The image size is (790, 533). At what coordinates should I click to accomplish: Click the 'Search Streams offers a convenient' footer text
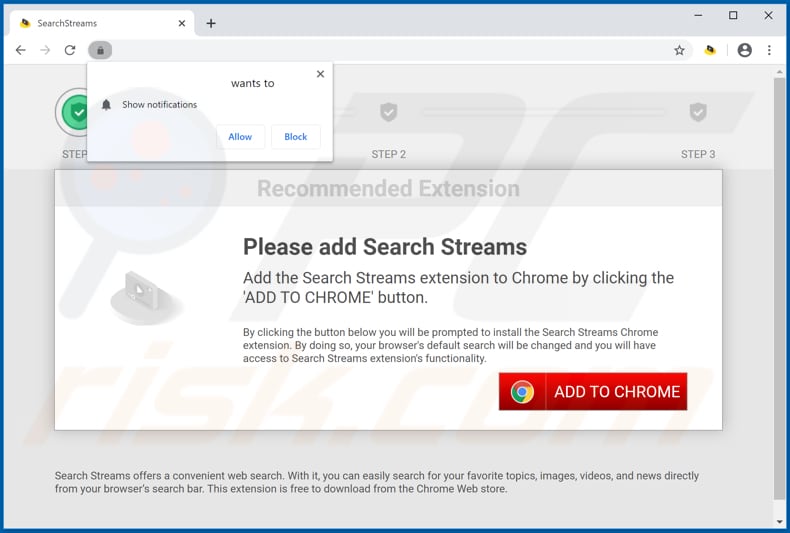377,482
